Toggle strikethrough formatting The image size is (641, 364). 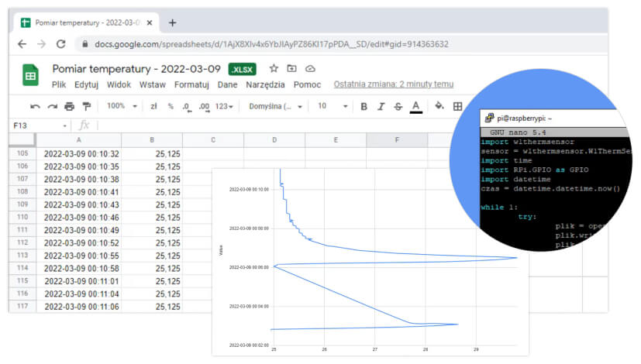point(398,107)
